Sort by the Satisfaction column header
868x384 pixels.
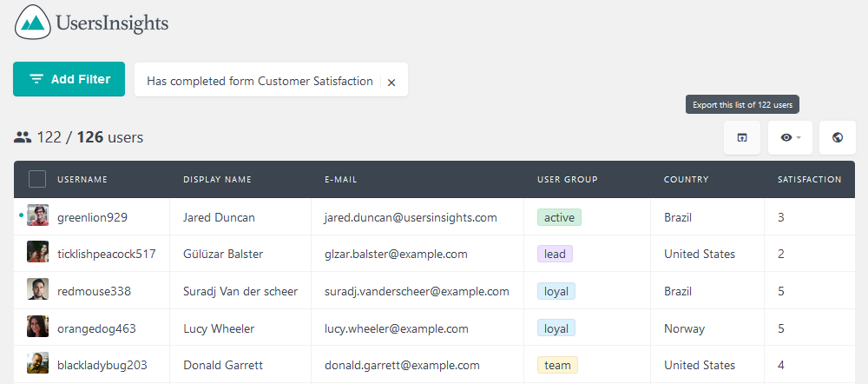click(809, 180)
